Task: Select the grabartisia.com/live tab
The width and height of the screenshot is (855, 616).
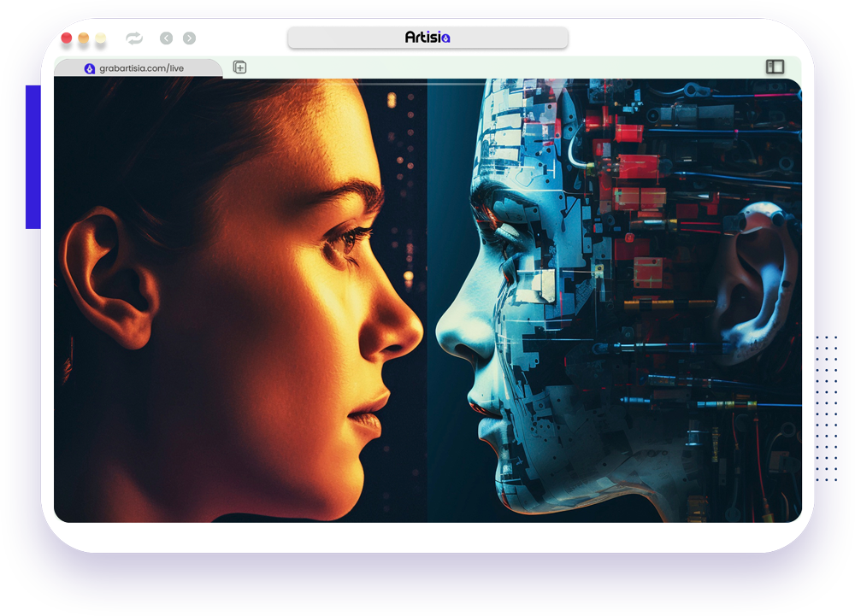Action: tap(137, 68)
